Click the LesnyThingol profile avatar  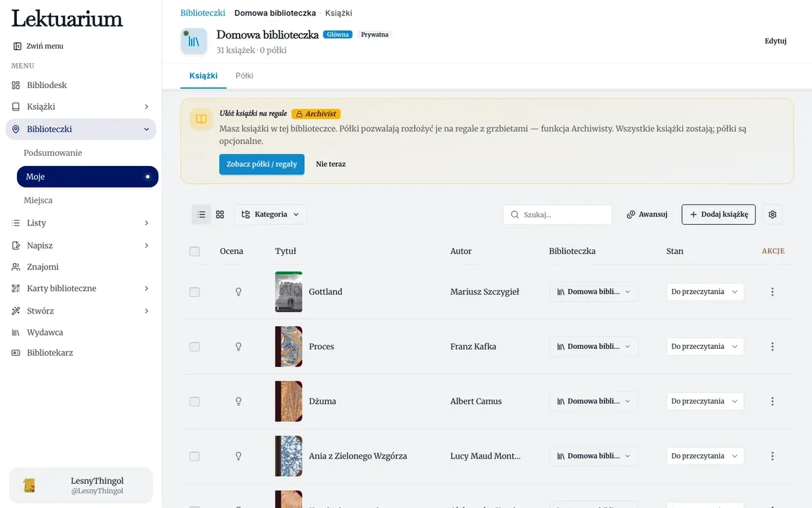(x=29, y=485)
